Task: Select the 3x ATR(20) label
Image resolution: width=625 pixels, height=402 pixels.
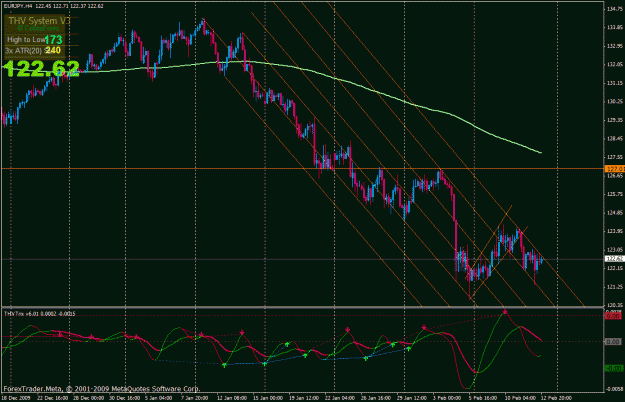Action: 24,51
